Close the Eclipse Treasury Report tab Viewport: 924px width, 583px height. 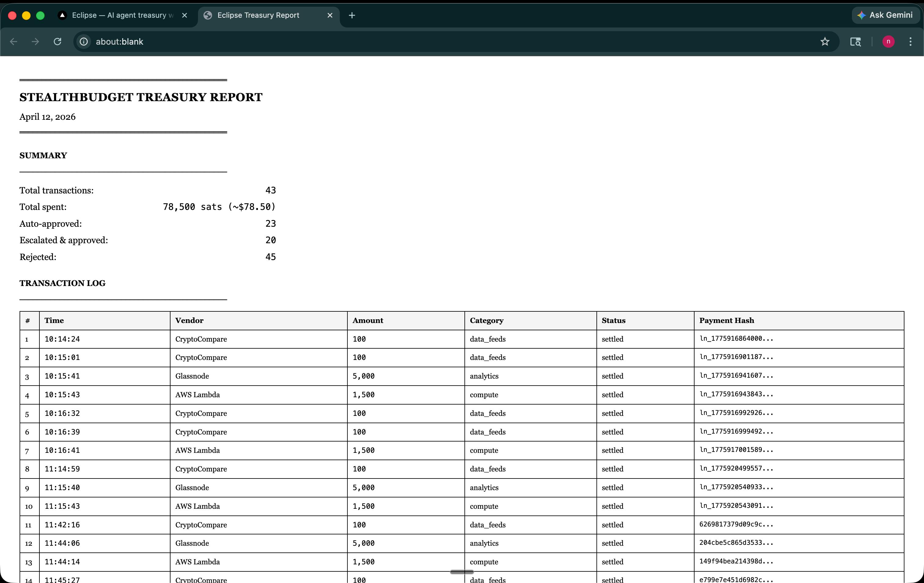330,15
